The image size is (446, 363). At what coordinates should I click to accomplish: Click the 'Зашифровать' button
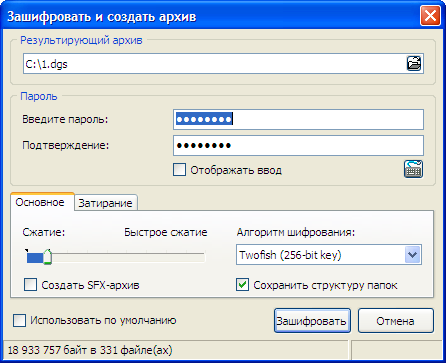tap(312, 321)
